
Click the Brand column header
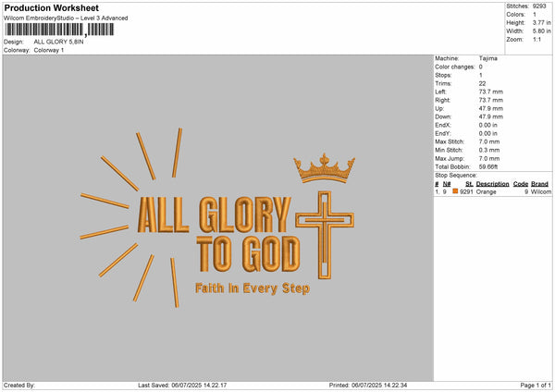[x=539, y=184]
